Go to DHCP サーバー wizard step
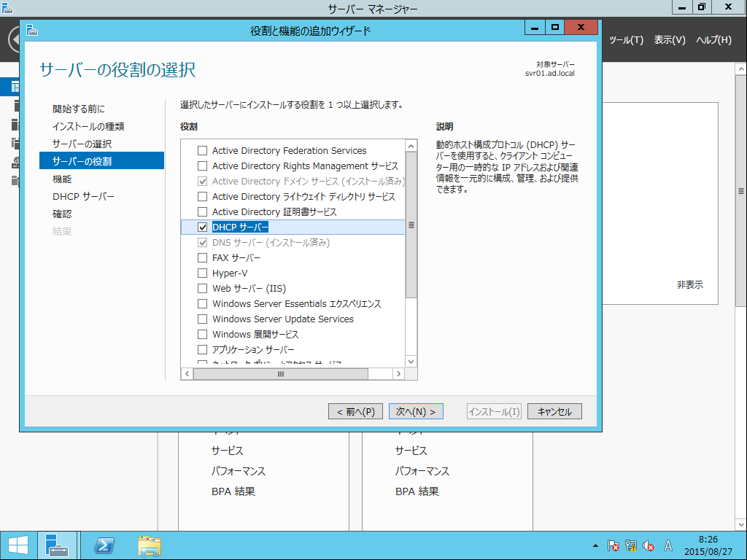This screenshot has width=747, height=560. point(83,196)
